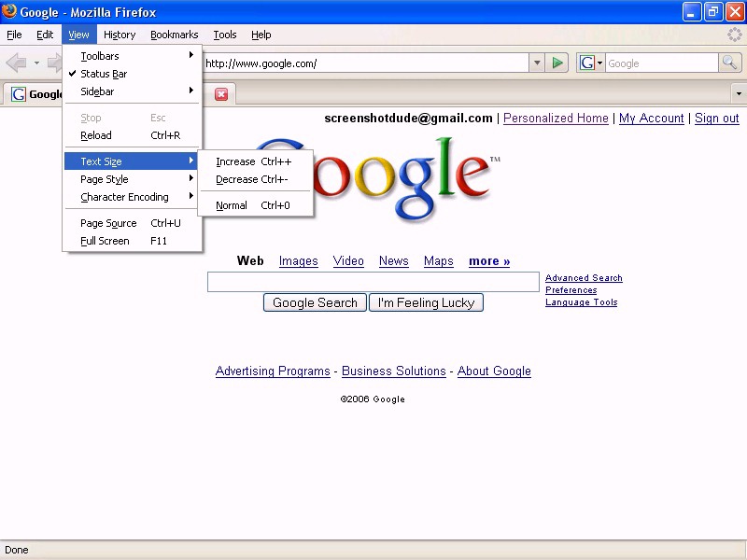Click the Google favicon on the tab
747x560 pixels.
point(19,94)
